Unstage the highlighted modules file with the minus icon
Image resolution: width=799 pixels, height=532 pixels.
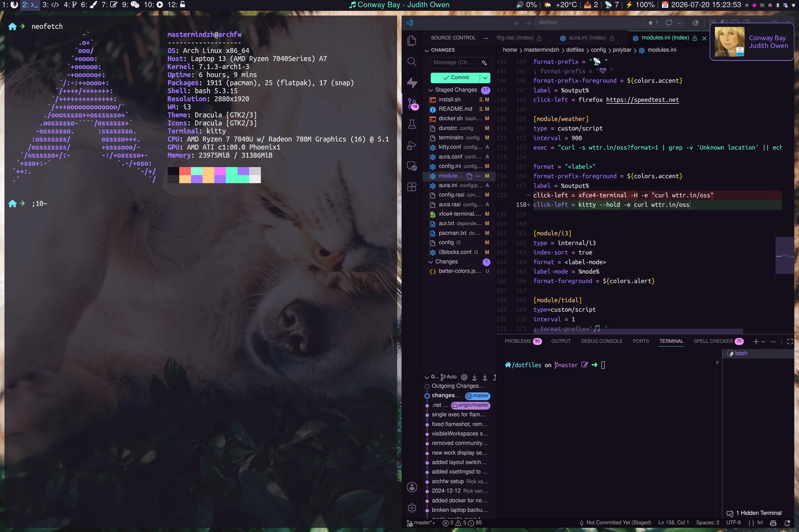coord(478,176)
